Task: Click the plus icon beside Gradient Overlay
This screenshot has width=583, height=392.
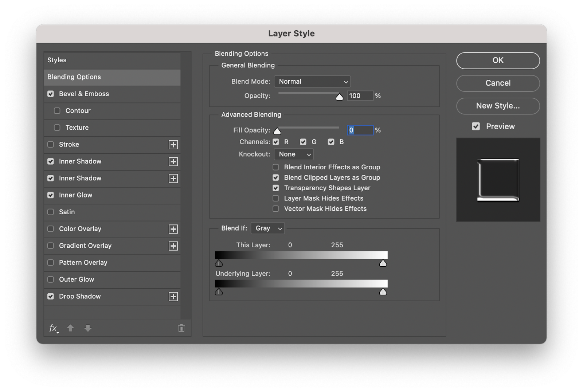Action: tap(173, 246)
